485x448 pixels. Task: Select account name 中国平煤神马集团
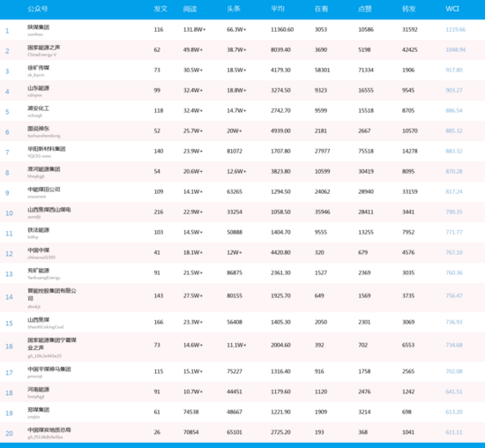(x=49, y=369)
